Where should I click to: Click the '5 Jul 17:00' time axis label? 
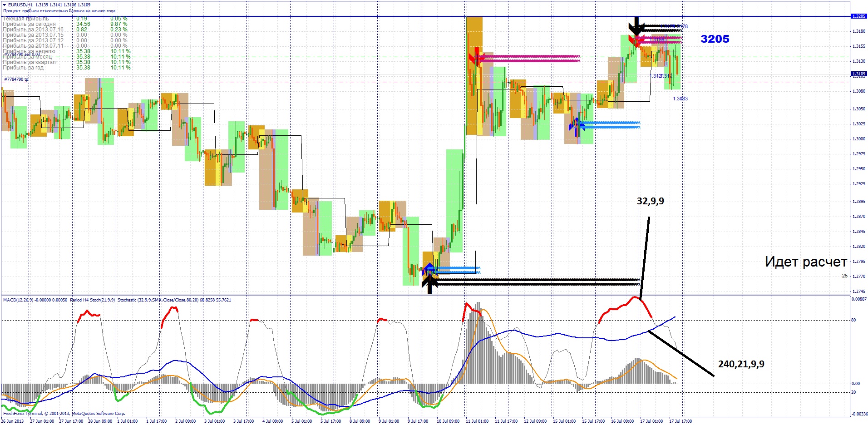click(x=330, y=421)
